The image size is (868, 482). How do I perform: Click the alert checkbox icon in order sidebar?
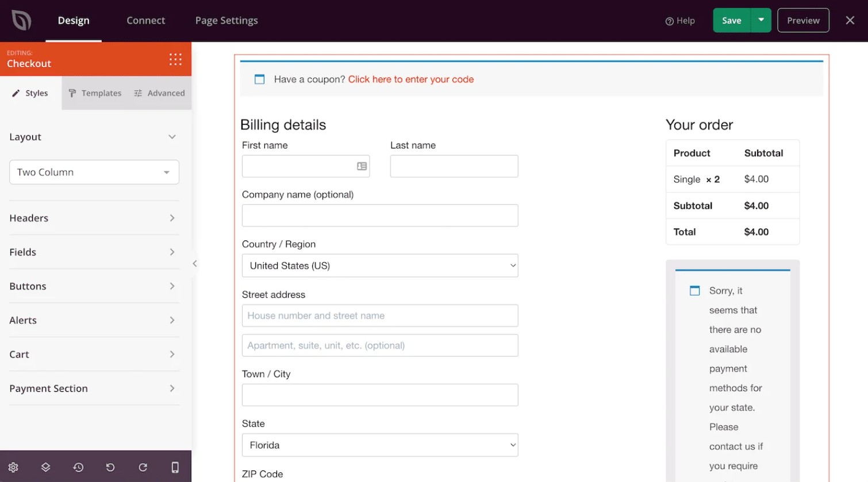point(694,290)
